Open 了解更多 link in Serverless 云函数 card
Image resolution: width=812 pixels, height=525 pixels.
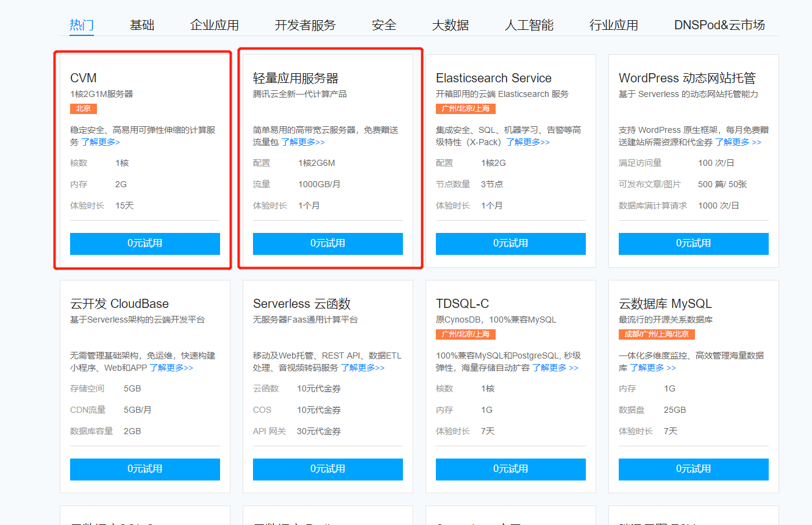pos(363,368)
